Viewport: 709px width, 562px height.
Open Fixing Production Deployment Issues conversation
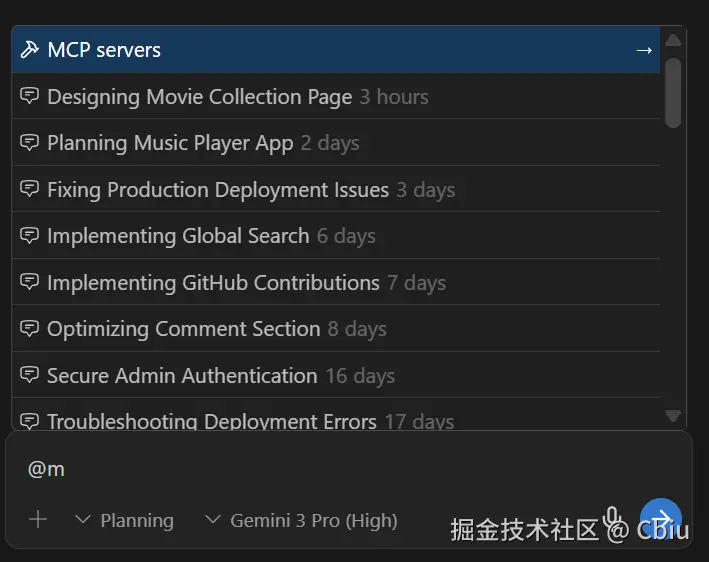[218, 190]
